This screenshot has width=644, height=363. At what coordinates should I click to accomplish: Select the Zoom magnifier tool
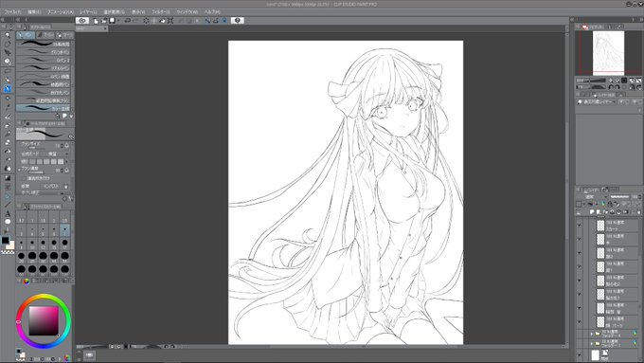click(8, 35)
